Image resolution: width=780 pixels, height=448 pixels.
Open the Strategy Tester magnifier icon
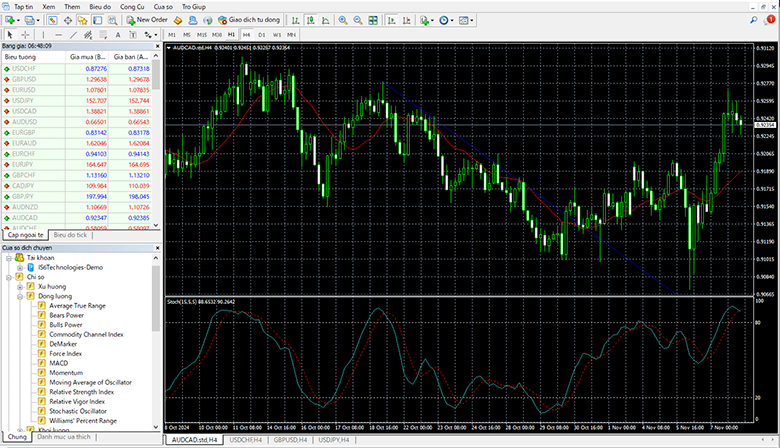click(x=112, y=20)
